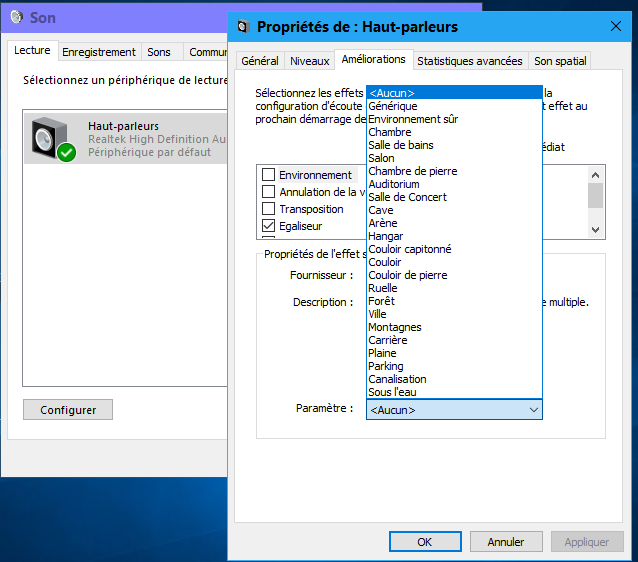Click the Haut-parleurs speaker device icon
The image size is (638, 562).
pyautogui.click(x=52, y=139)
